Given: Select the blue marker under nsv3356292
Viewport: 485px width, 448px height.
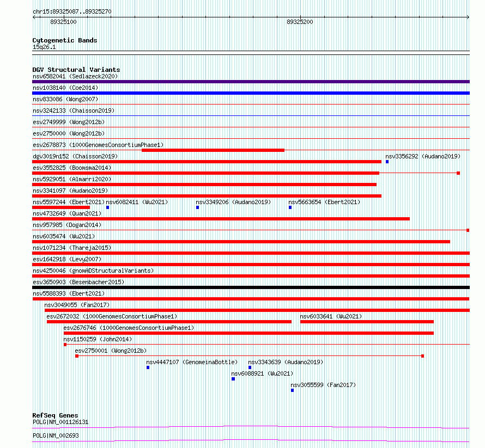Looking at the screenshot, I should coord(387,162).
